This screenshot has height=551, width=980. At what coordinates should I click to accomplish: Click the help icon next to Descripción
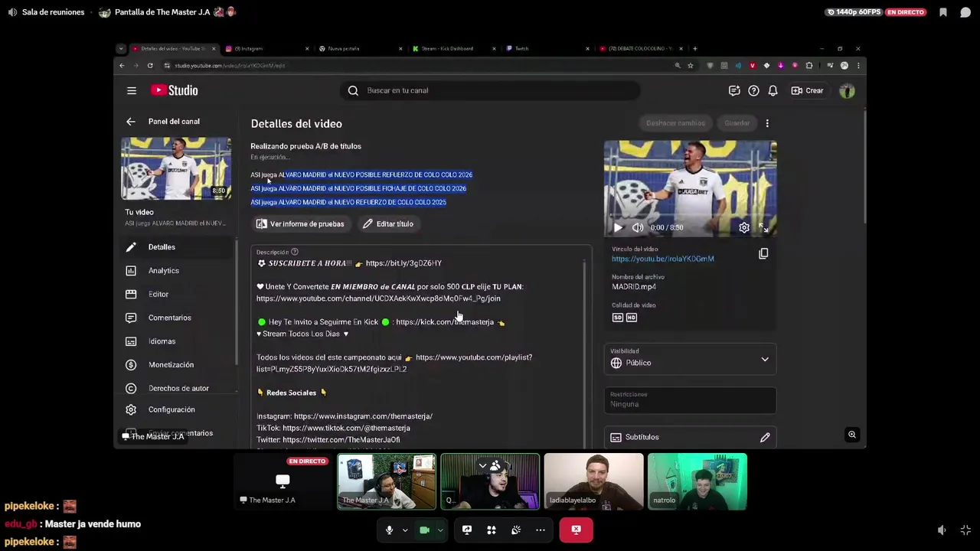pyautogui.click(x=295, y=252)
